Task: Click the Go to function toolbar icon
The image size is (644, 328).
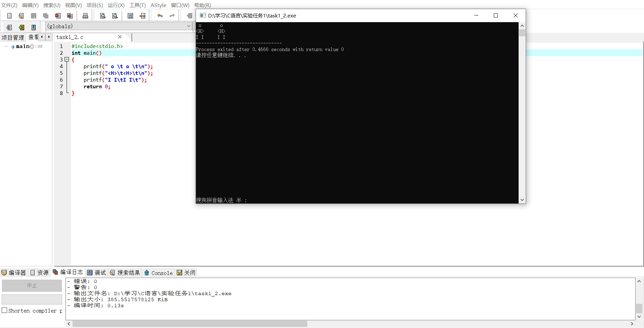Action: tap(130, 15)
